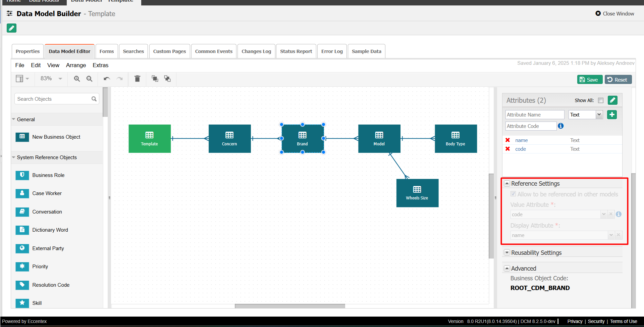
Task: Click the bring to front icon
Action: [x=155, y=79]
